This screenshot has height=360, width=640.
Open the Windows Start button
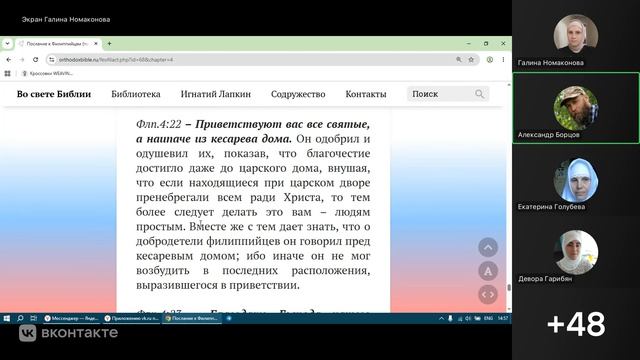[x=7, y=318]
